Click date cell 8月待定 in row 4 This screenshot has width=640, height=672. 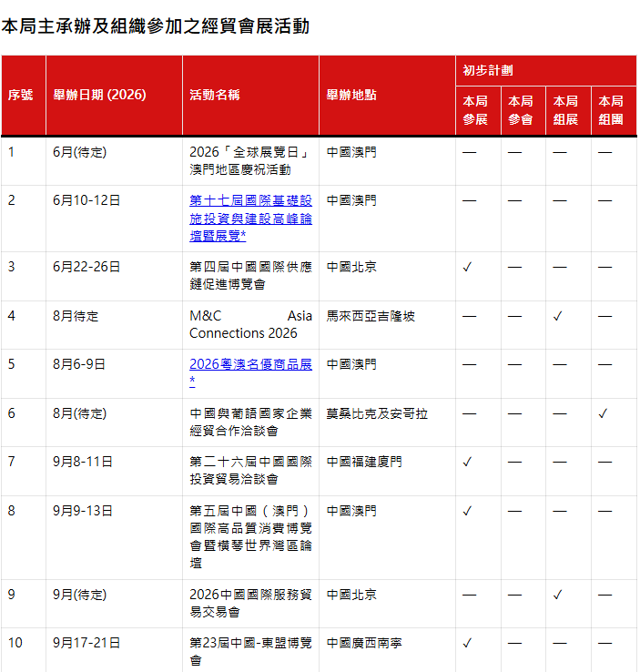click(76, 316)
